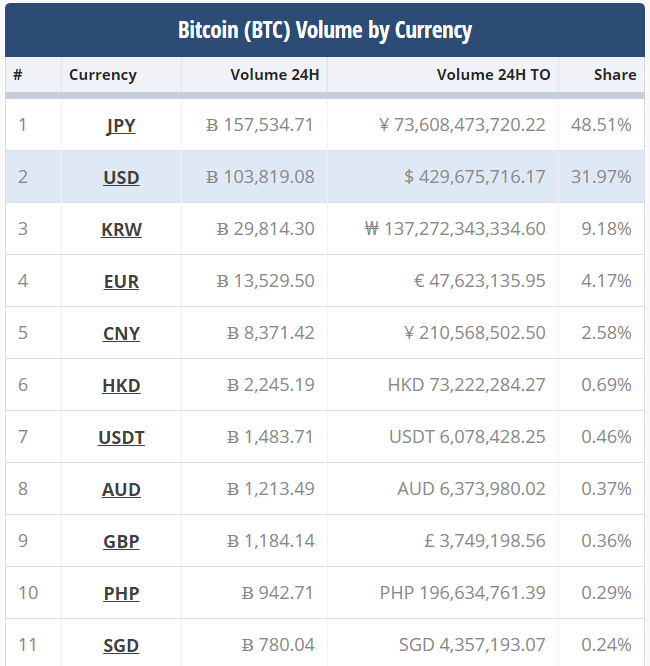This screenshot has height=666, width=650.
Task: Sort by the Share column header
Action: (x=614, y=75)
